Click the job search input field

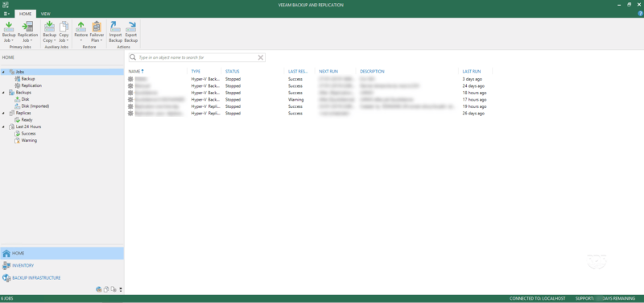pyautogui.click(x=197, y=57)
